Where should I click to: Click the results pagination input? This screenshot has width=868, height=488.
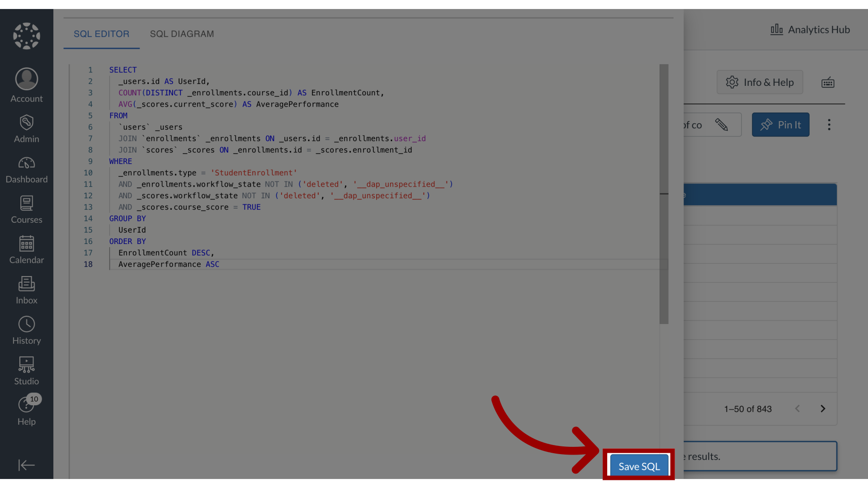747,409
